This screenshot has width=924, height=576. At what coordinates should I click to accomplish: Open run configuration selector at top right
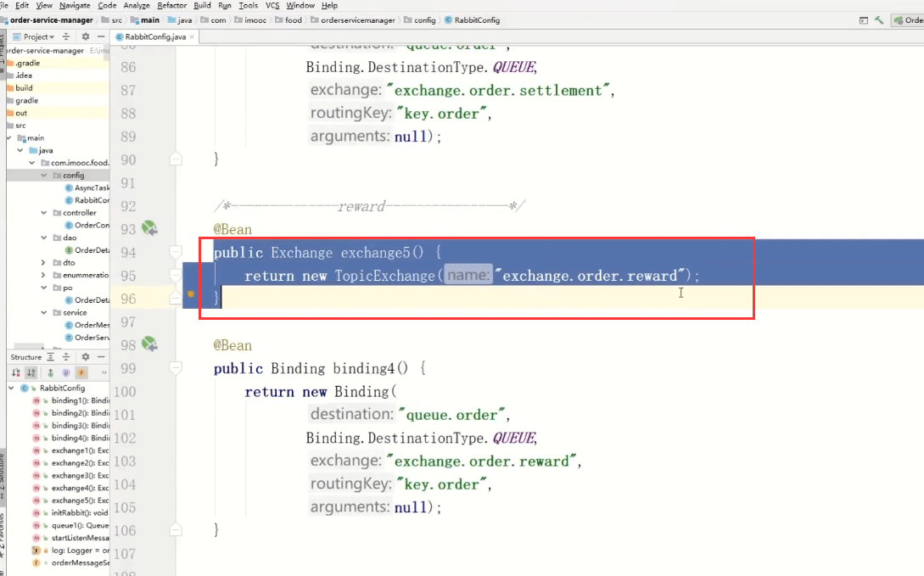click(908, 20)
